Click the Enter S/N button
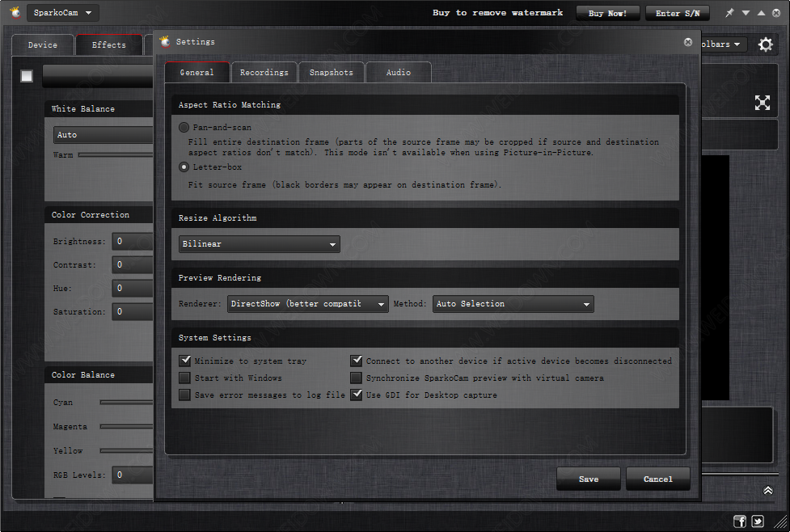Image resolution: width=790 pixels, height=532 pixels. (x=678, y=13)
